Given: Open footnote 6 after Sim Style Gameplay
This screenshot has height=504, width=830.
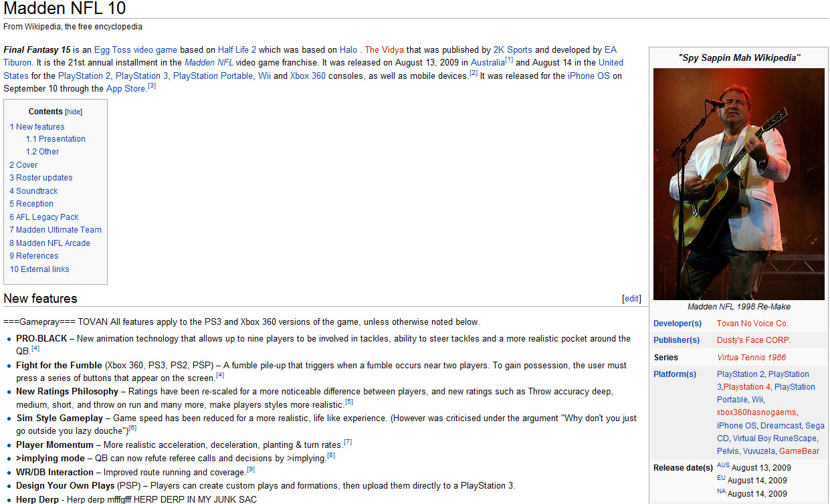Looking at the screenshot, I should pyautogui.click(x=132, y=428).
